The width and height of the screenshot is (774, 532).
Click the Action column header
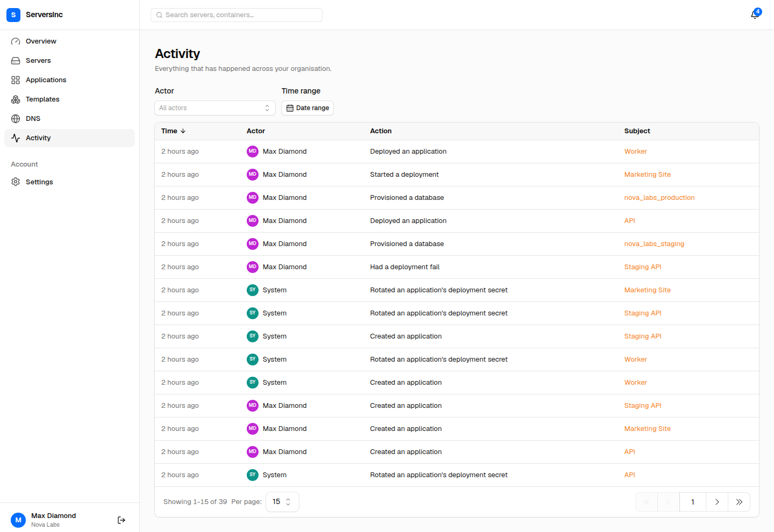(x=381, y=131)
